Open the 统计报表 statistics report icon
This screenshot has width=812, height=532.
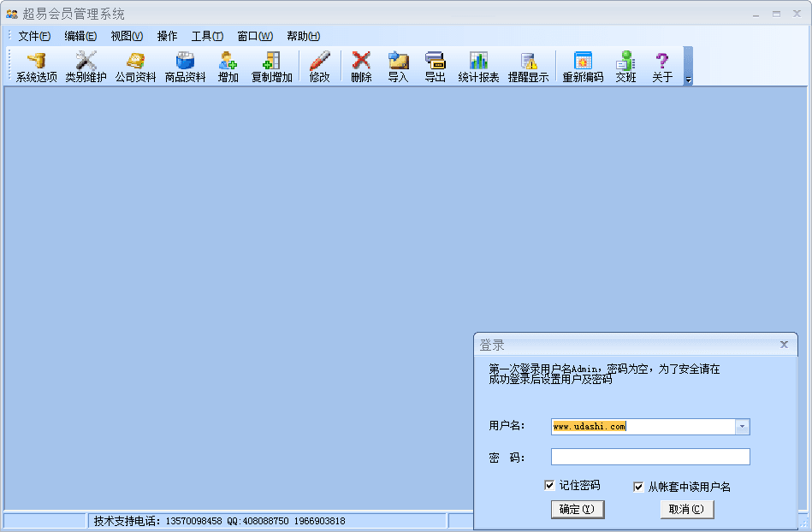(x=478, y=67)
